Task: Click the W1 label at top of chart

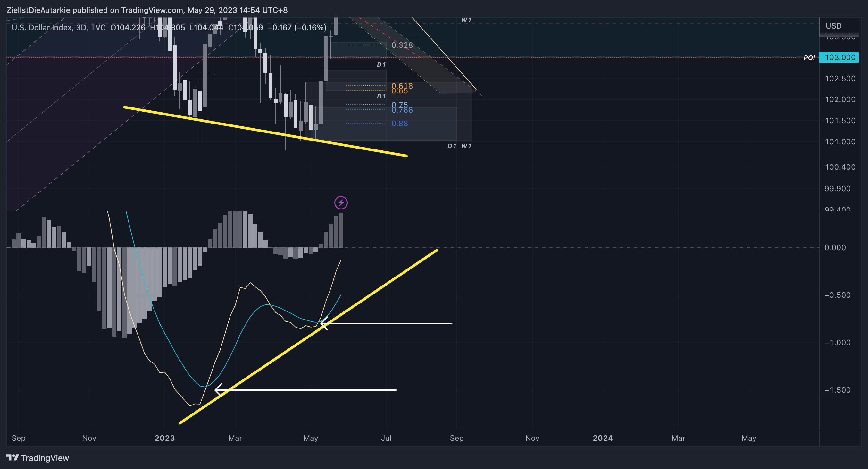Action: (x=466, y=20)
